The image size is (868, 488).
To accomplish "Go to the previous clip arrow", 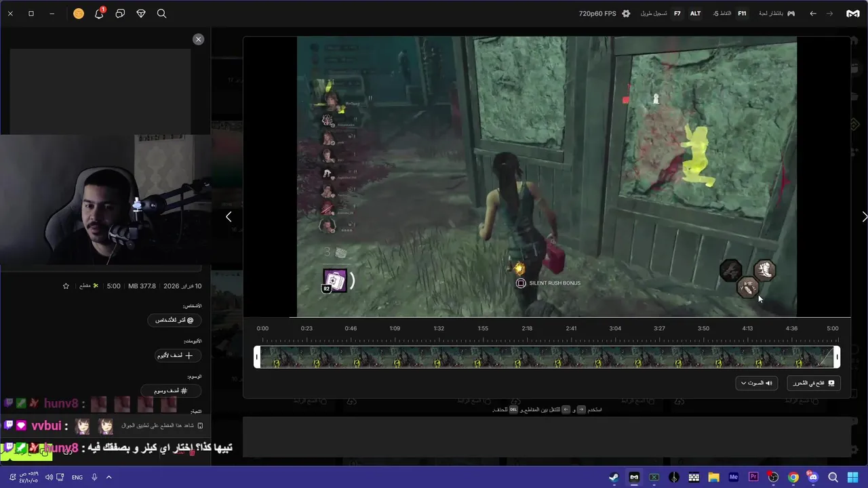I will (229, 217).
